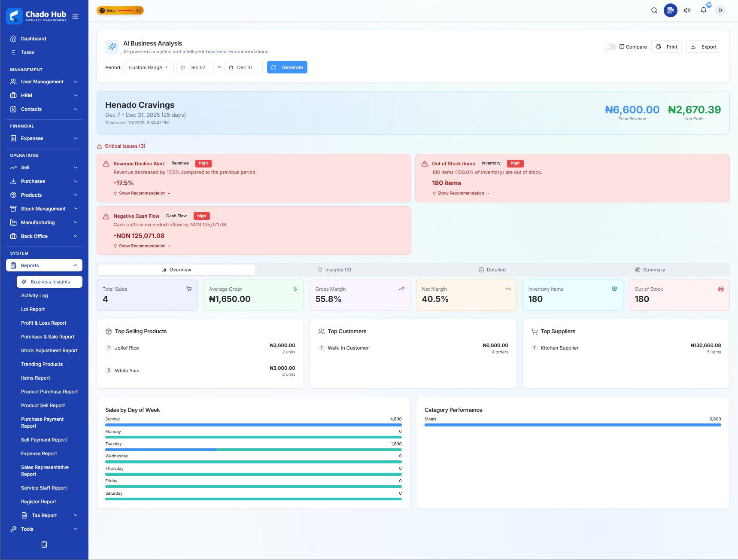
Task: Click the AI Business Analysis sparkle icon
Action: pos(112,47)
